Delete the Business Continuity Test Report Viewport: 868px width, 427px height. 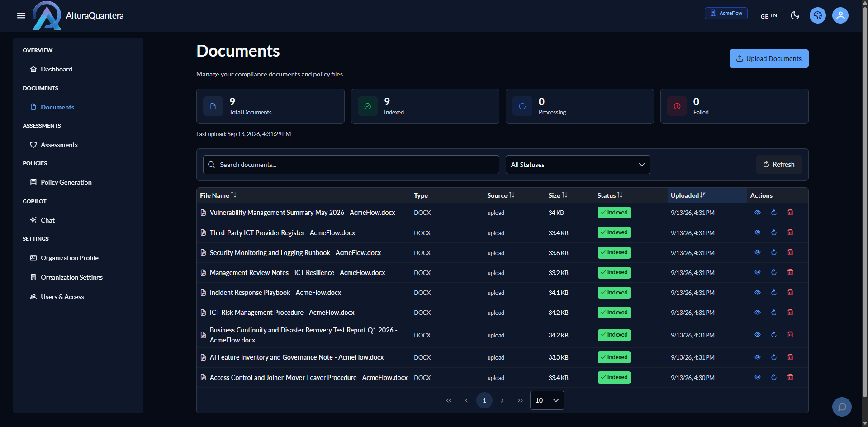(x=790, y=335)
